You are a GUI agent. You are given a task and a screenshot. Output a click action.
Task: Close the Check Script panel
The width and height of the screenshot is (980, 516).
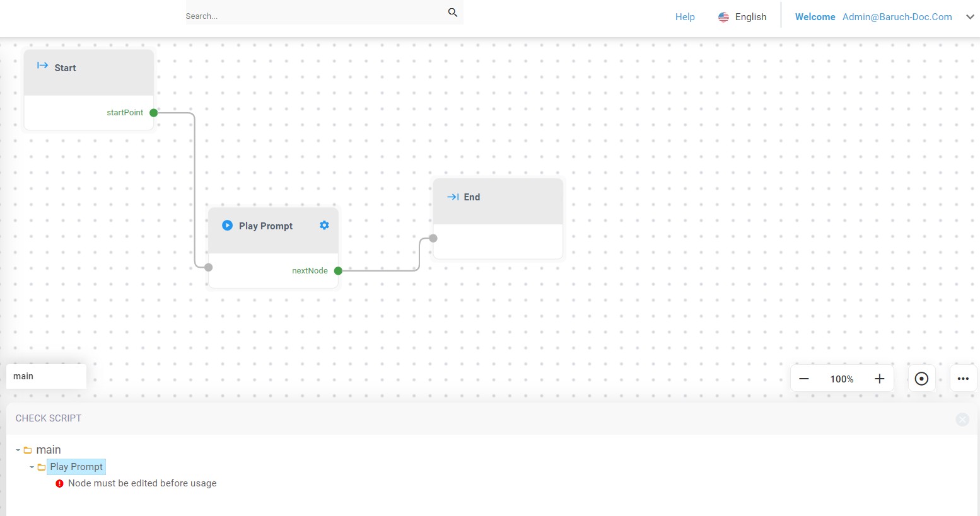[x=962, y=420]
